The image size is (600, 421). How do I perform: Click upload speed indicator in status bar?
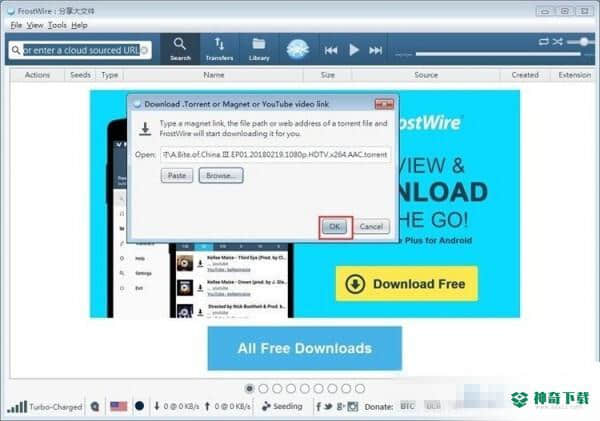pos(227,406)
